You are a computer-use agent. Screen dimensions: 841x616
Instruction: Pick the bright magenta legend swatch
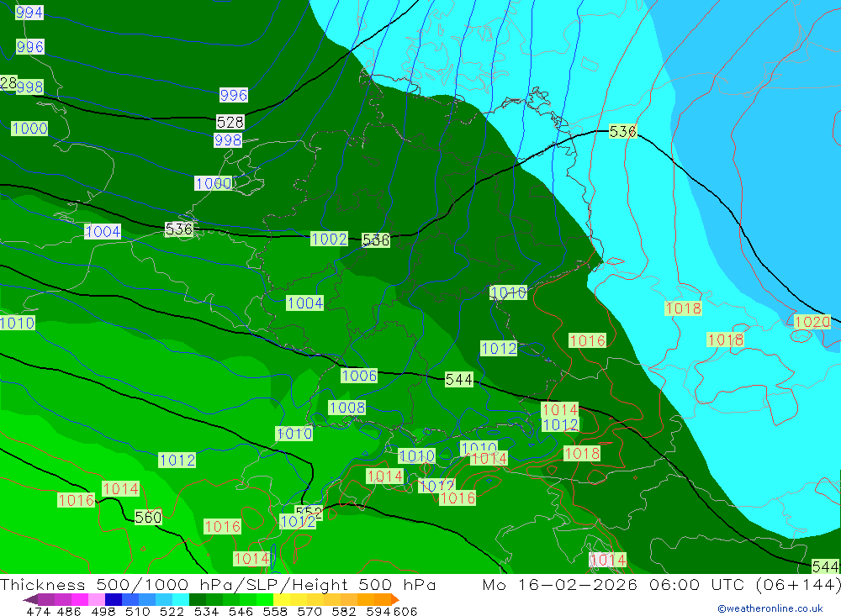point(79,599)
